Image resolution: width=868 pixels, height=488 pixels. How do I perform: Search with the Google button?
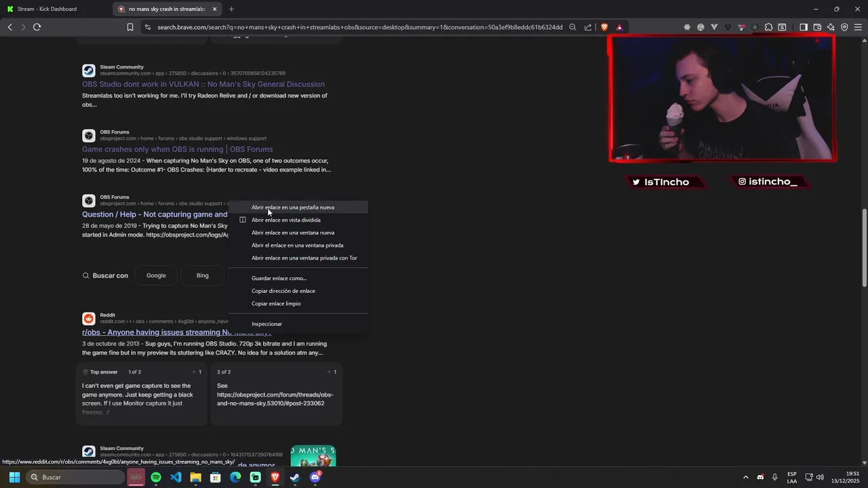point(156,276)
